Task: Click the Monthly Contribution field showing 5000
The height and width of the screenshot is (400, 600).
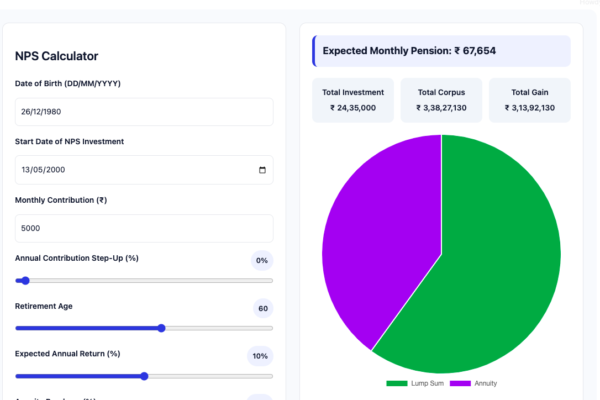Action: point(144,229)
